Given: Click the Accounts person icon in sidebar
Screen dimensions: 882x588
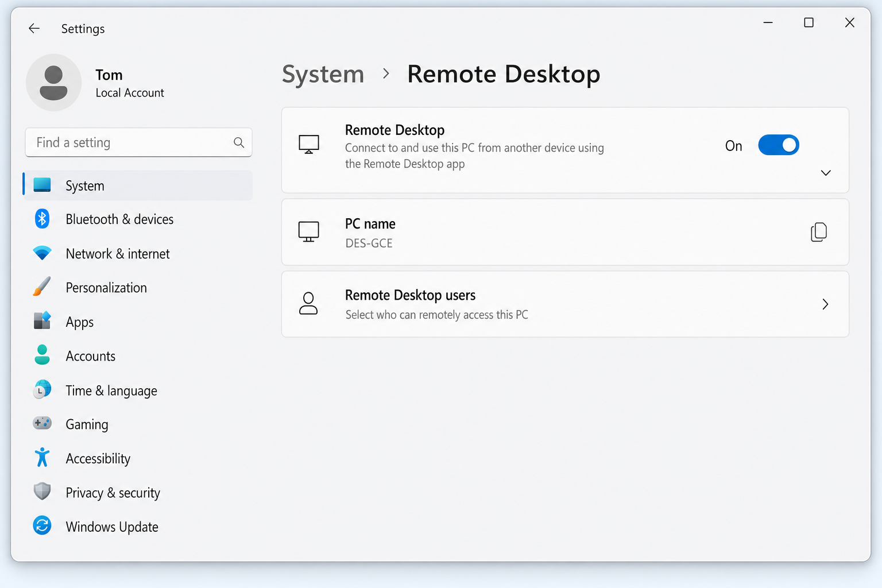Looking at the screenshot, I should click(x=42, y=355).
